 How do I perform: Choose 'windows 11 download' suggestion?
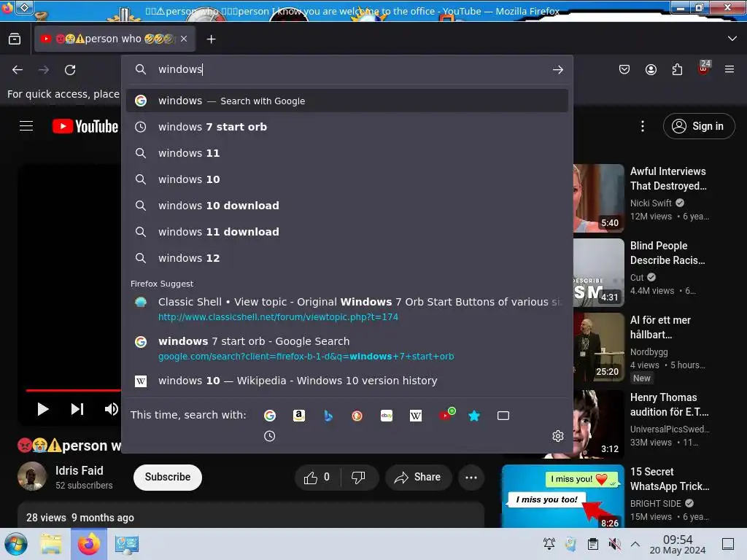point(347,232)
